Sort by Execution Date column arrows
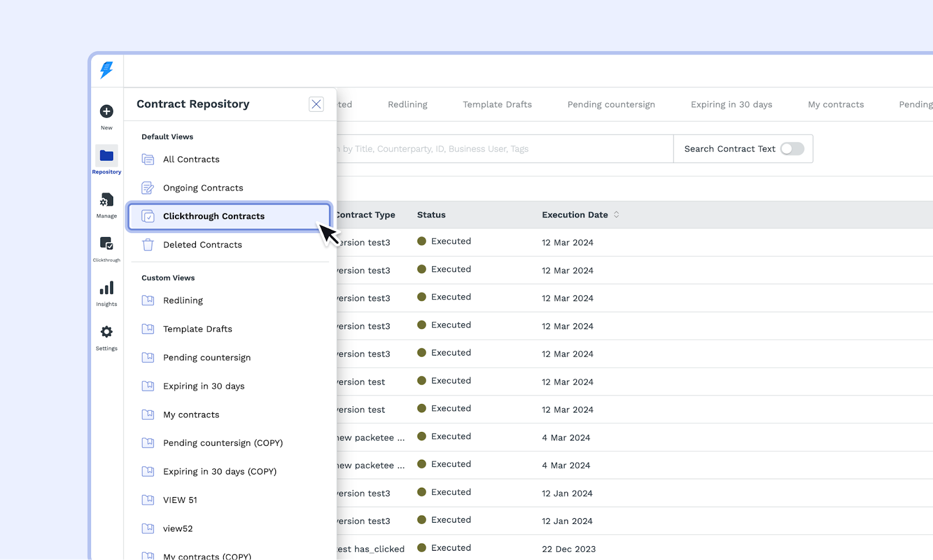Viewport: 933px width, 560px height. pyautogui.click(x=616, y=215)
